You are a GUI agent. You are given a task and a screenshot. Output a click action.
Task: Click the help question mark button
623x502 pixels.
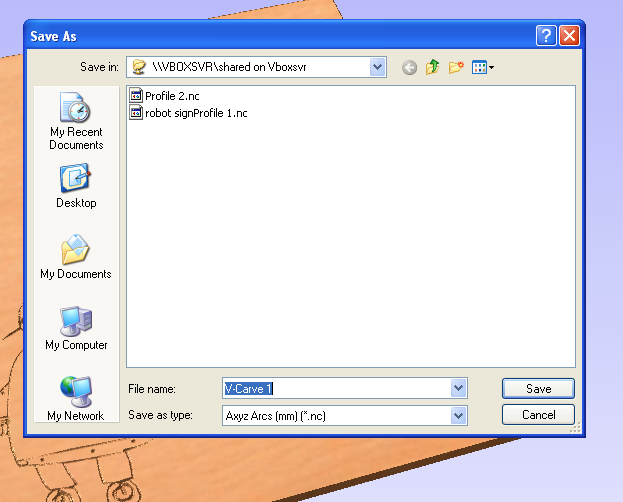tap(546, 36)
